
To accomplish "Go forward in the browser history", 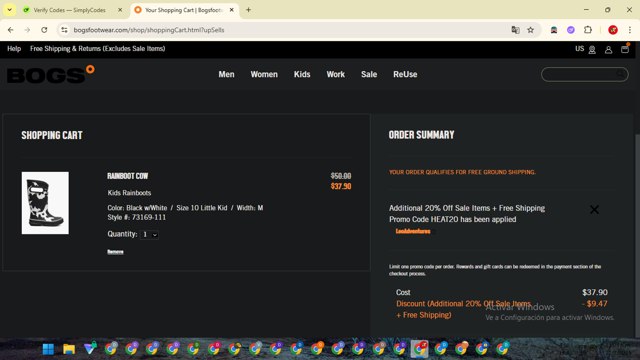I will click(x=27, y=30).
